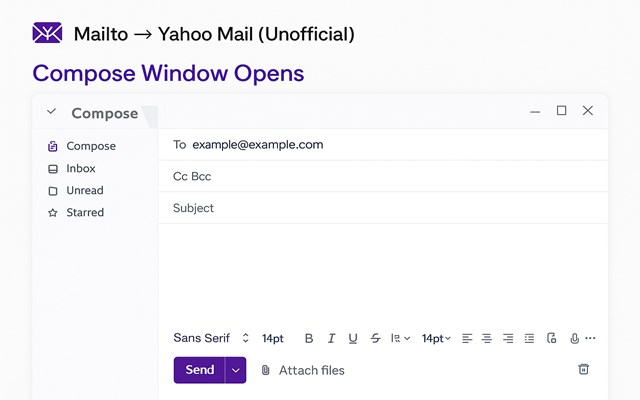The width and height of the screenshot is (640, 400).
Task: Open the Inbox folder
Action: pyautogui.click(x=80, y=168)
